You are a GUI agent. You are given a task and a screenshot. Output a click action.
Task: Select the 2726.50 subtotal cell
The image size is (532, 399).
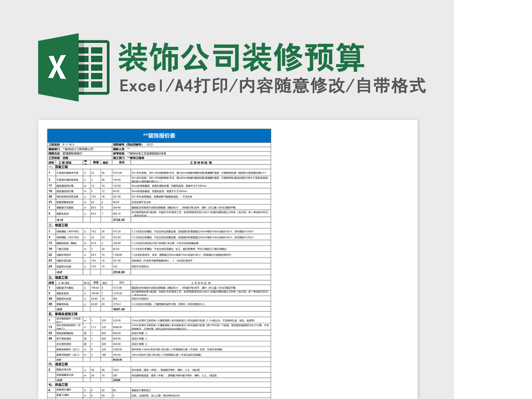121,219
